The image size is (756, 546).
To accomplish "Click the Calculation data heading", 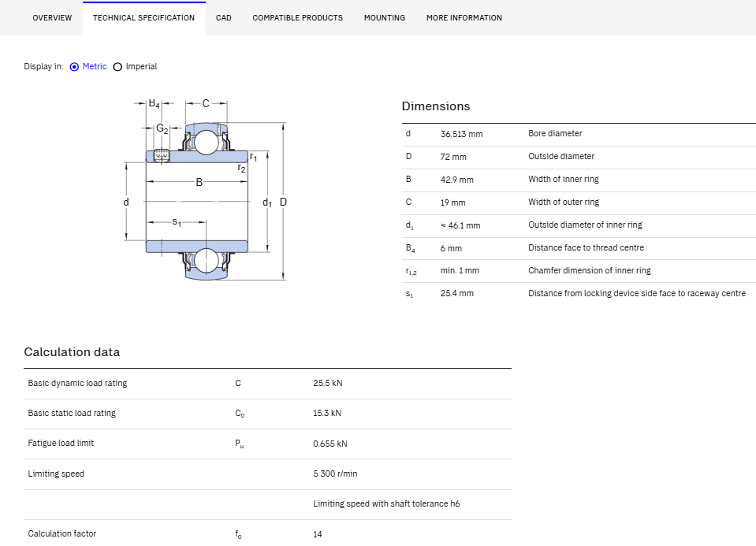I will click(72, 352).
